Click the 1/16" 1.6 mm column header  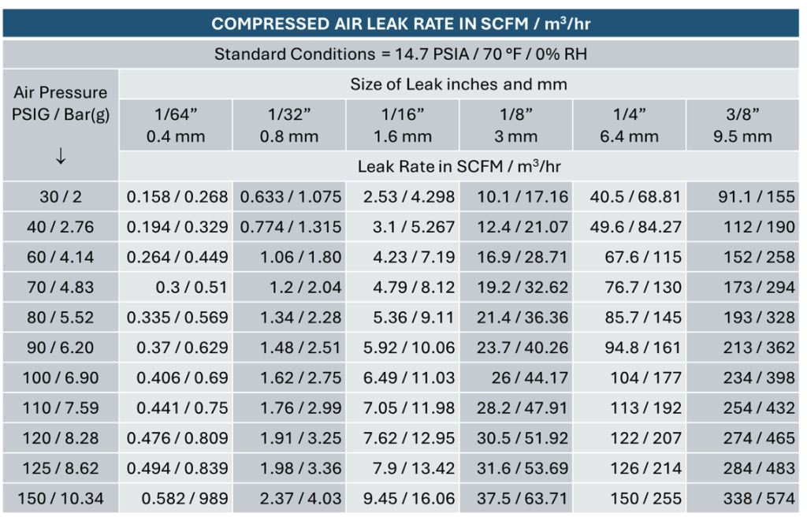pyautogui.click(x=403, y=125)
